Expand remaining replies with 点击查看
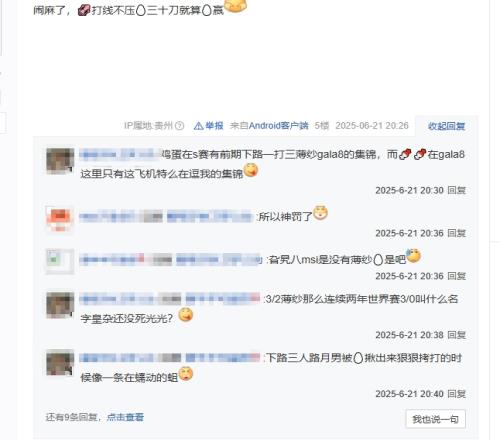Screen dimensions: 500x440 click(125, 417)
